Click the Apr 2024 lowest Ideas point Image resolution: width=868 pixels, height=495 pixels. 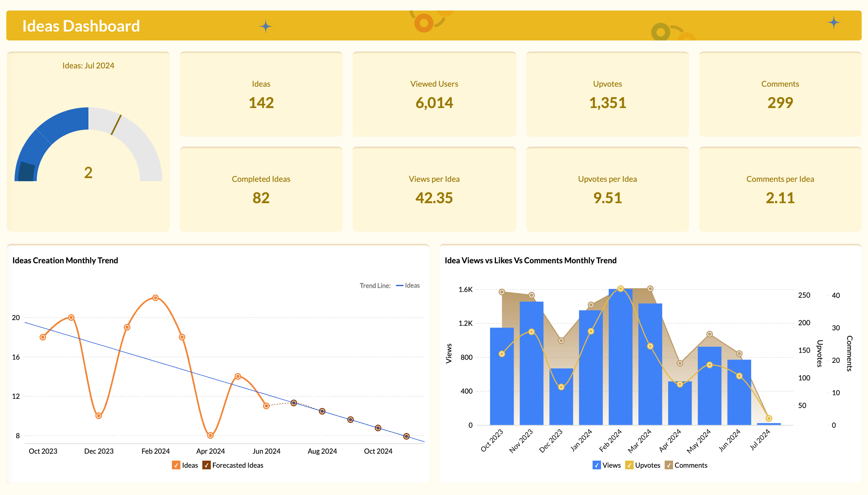coord(210,436)
